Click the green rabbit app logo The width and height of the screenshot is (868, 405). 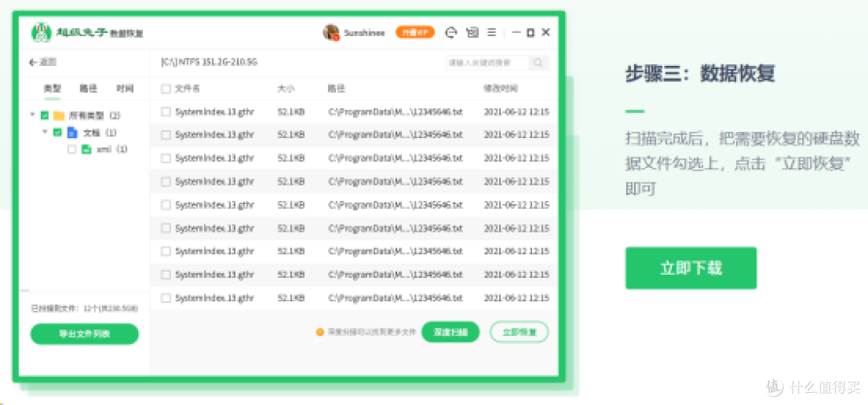42,33
